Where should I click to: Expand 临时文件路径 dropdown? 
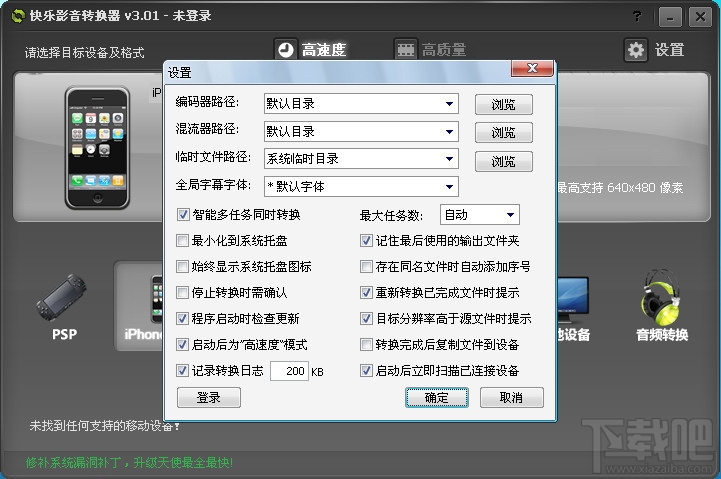tap(449, 159)
